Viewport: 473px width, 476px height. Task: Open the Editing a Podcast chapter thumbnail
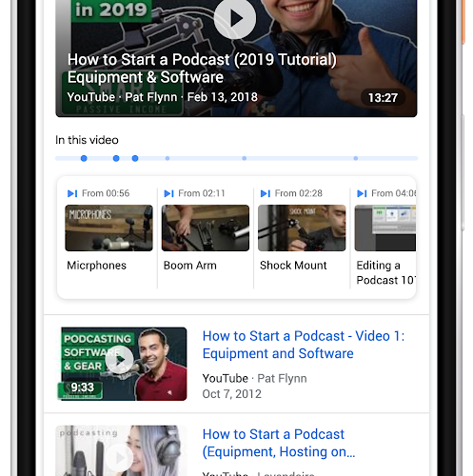click(385, 228)
